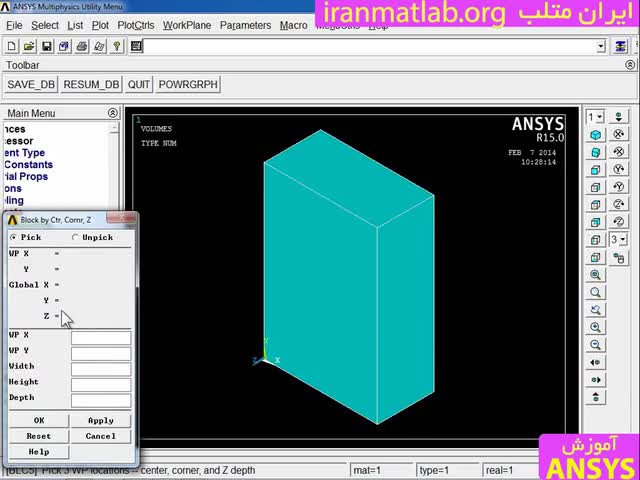Click the Raise Hidden icon beside command input
The image size is (640, 480).
point(620,46)
